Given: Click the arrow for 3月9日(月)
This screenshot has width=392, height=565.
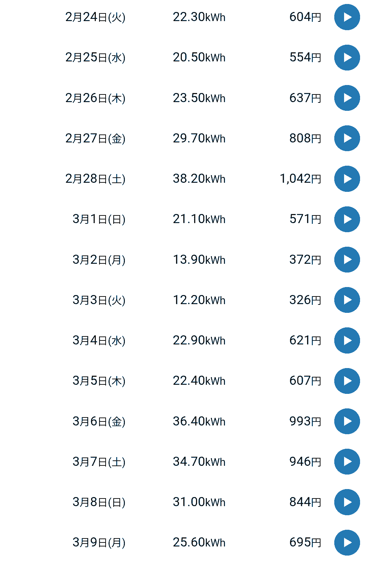Looking at the screenshot, I should (347, 543).
